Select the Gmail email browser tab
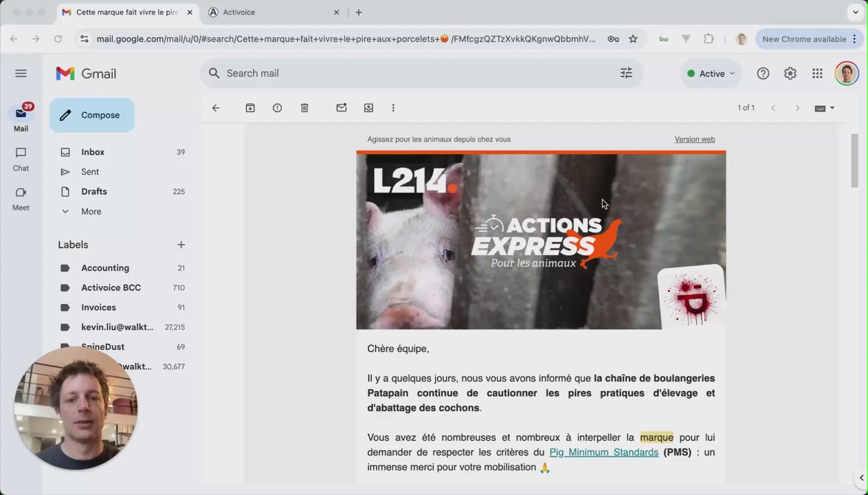This screenshot has width=868, height=495. point(126,12)
